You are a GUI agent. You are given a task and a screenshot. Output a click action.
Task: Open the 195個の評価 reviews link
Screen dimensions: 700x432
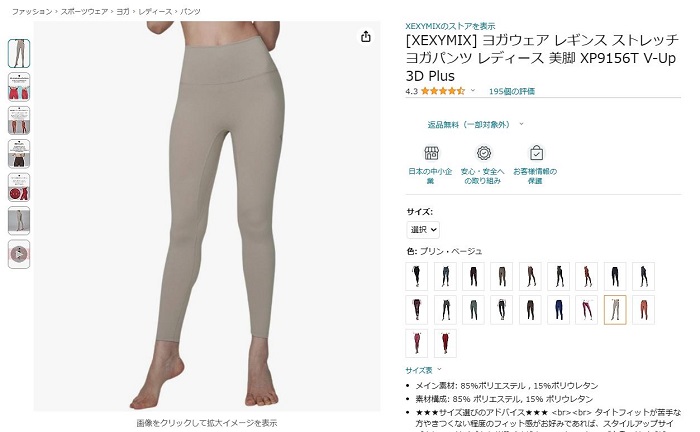[x=512, y=91]
